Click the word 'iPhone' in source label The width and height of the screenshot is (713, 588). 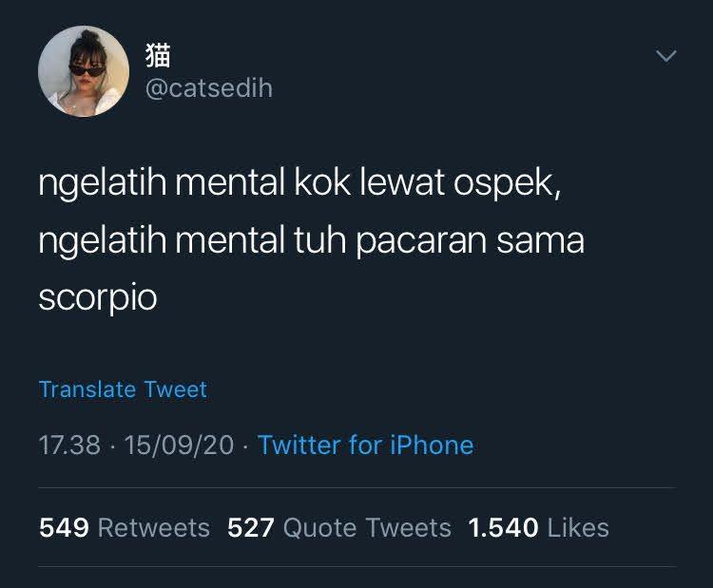click(432, 445)
